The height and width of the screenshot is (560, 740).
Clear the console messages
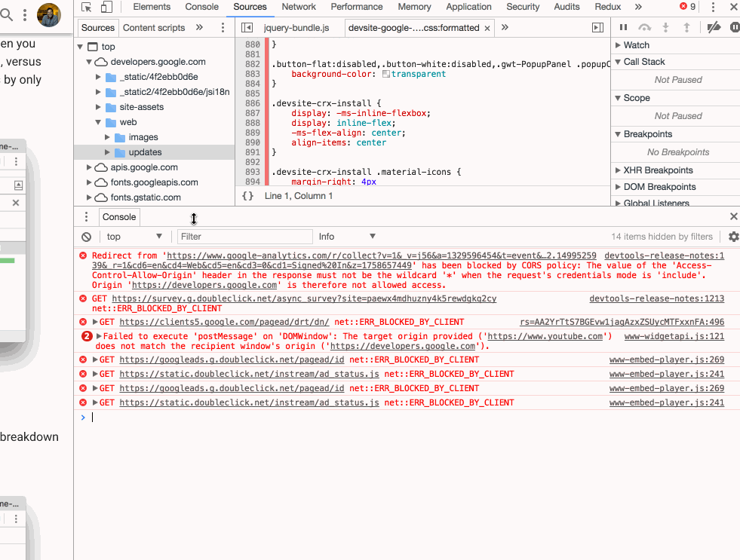pos(84,236)
